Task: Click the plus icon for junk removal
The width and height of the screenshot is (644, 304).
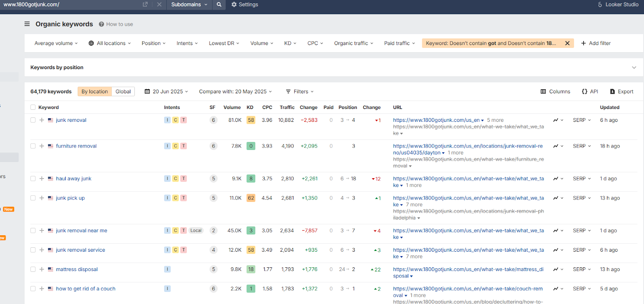Action: (x=42, y=120)
